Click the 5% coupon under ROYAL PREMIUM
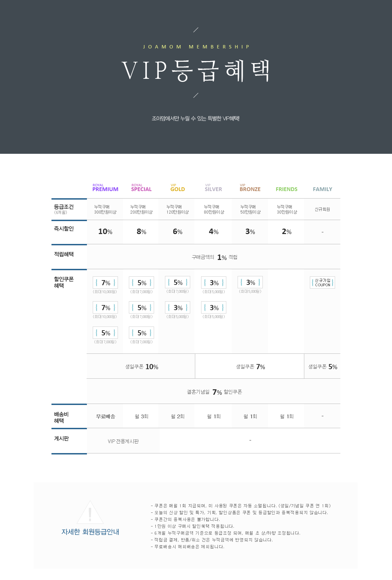The width and height of the screenshot is (392, 580). tap(105, 333)
